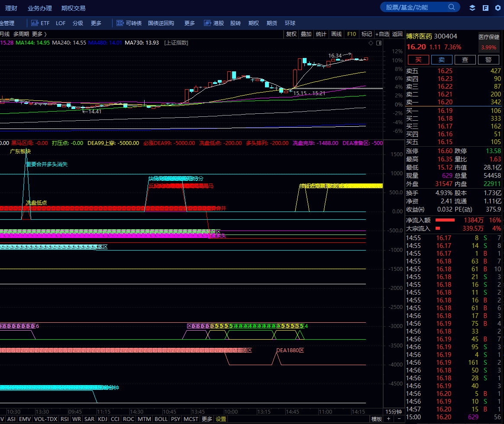Click the diamond marker icon above chart

pyautogui.click(x=371, y=43)
